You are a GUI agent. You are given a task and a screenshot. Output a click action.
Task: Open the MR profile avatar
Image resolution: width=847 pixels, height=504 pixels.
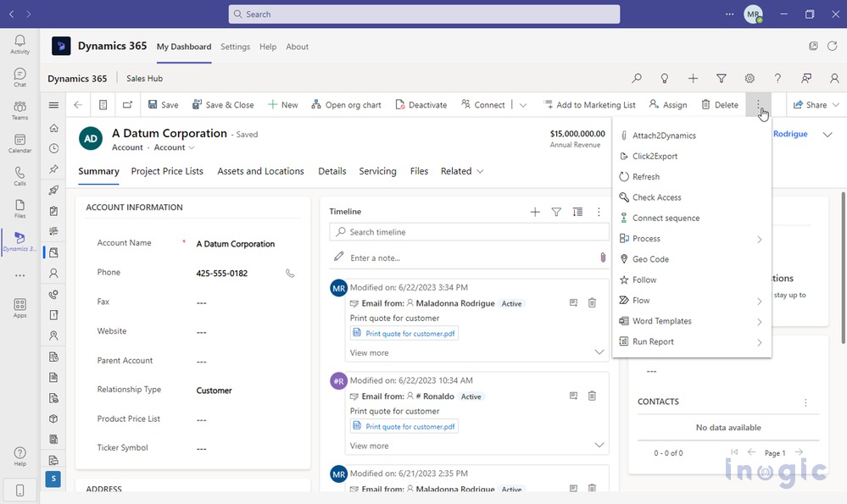pyautogui.click(x=753, y=14)
